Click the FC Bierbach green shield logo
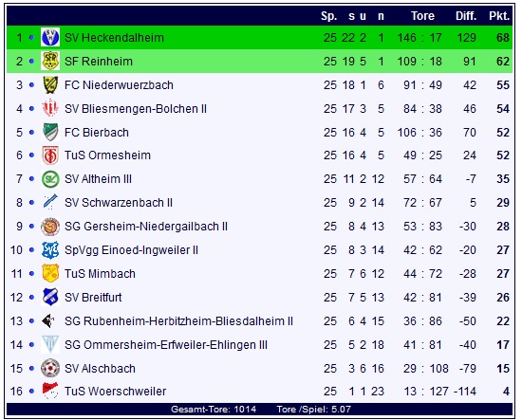Image resolution: width=522 pixels, height=420 pixels. click(x=50, y=132)
